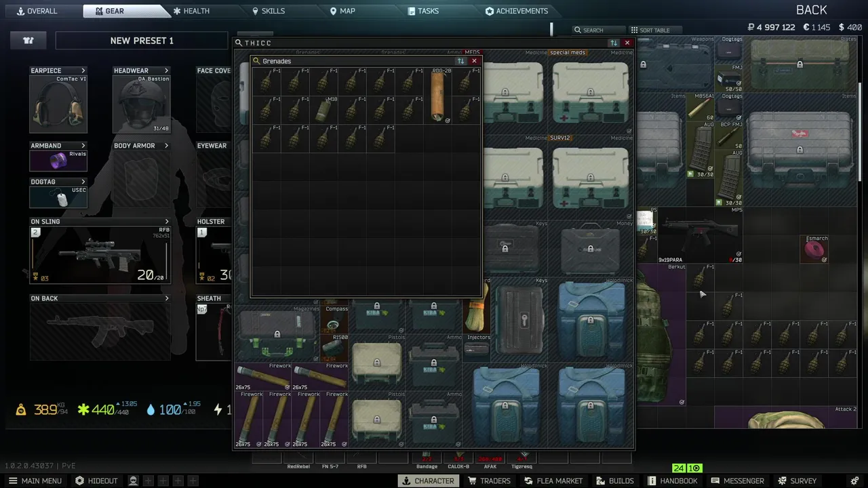Open the preset icon left of New Preset 1
868x488 pixels.
(28, 41)
